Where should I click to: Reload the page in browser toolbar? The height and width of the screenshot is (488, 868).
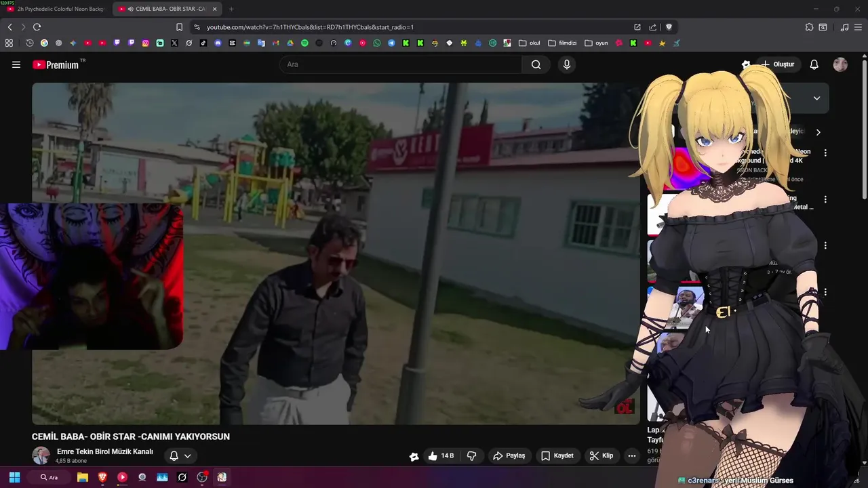pos(37,27)
